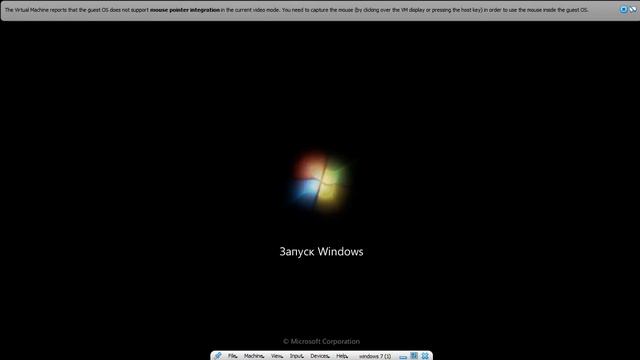
Task: Open the View menu in mini toolbar
Action: (277, 356)
